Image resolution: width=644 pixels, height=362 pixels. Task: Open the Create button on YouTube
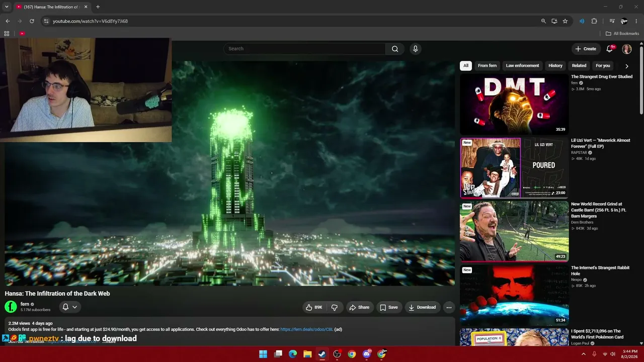[x=586, y=49]
